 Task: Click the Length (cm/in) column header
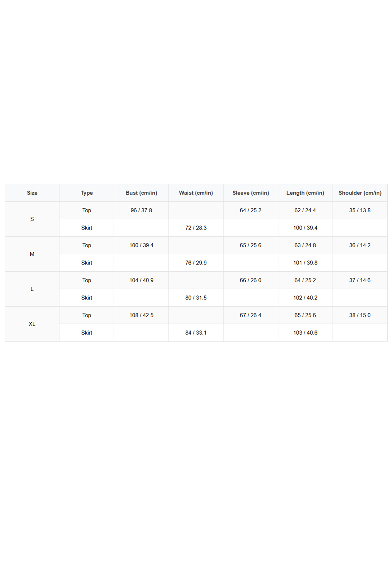pos(306,193)
